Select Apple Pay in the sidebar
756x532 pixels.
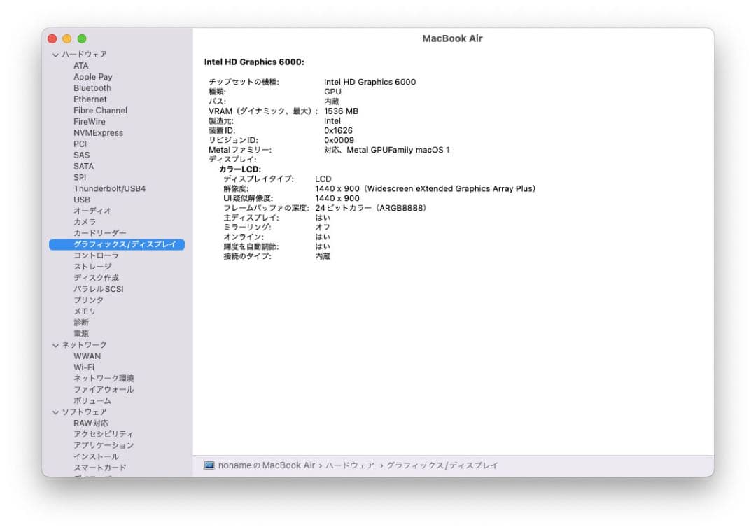(93, 76)
